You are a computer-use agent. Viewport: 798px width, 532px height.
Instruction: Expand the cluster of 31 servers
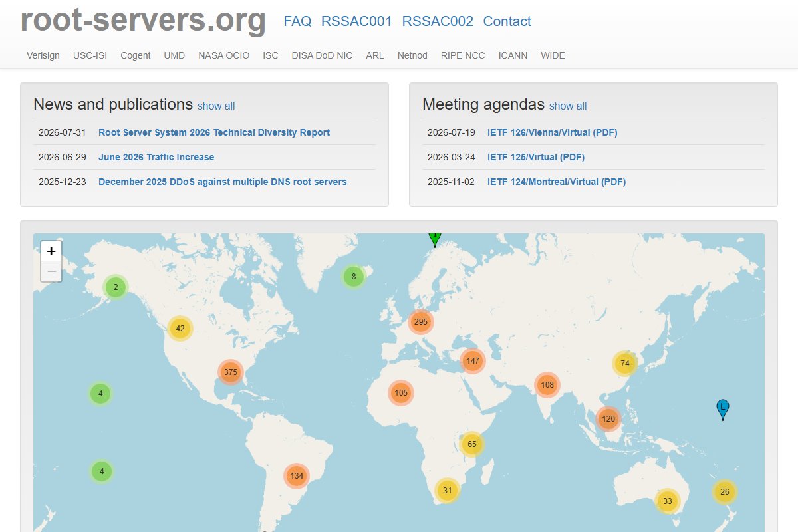tap(448, 491)
